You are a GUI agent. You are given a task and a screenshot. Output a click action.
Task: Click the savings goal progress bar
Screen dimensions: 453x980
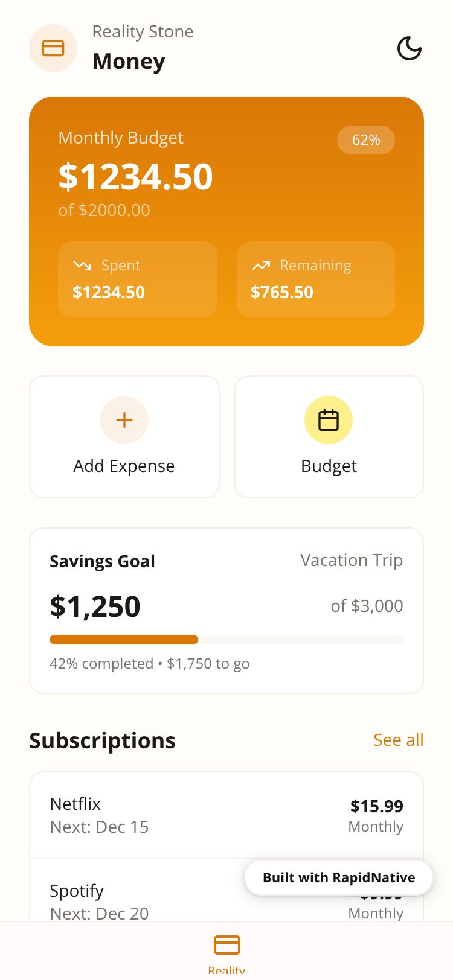[226, 640]
